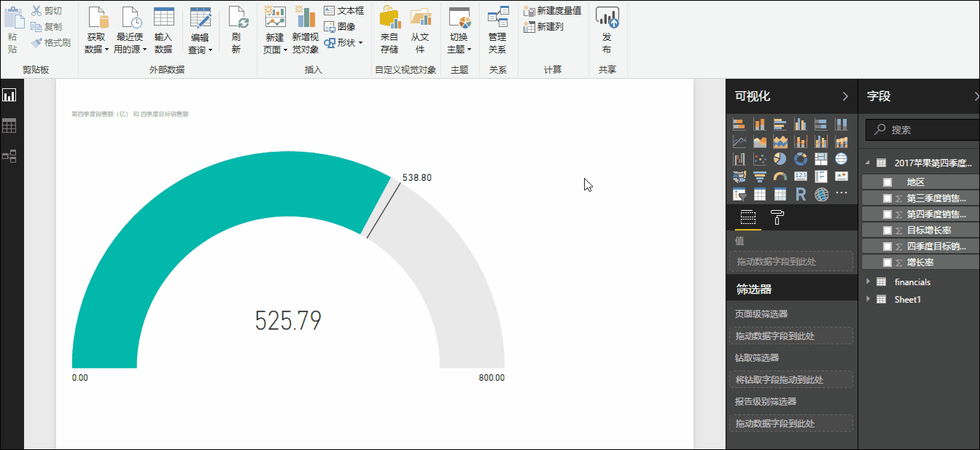Insert a 文本框 text box
The width and height of the screenshot is (980, 450).
click(343, 11)
